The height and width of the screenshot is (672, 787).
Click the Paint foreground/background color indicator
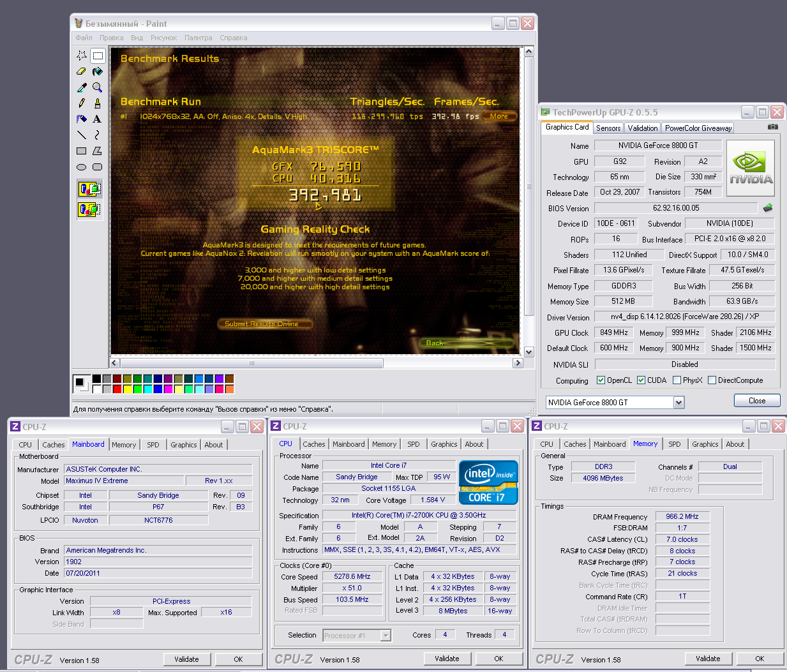tap(81, 384)
